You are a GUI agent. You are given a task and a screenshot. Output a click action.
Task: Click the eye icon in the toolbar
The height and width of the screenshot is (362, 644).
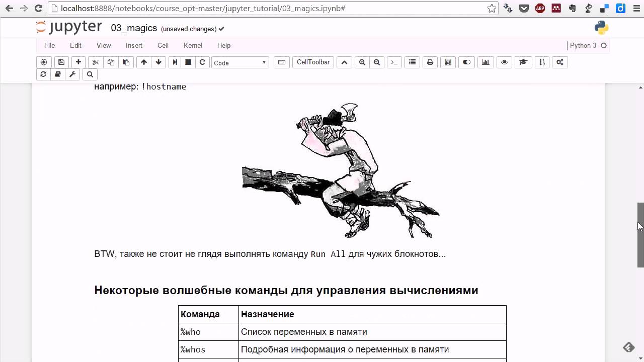pyautogui.click(x=504, y=62)
